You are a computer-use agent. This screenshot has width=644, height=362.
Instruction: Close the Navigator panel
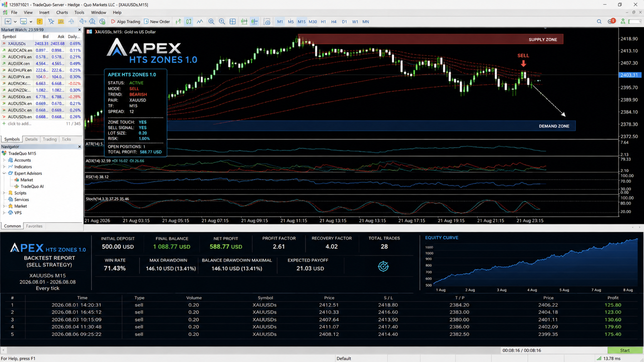(x=80, y=147)
